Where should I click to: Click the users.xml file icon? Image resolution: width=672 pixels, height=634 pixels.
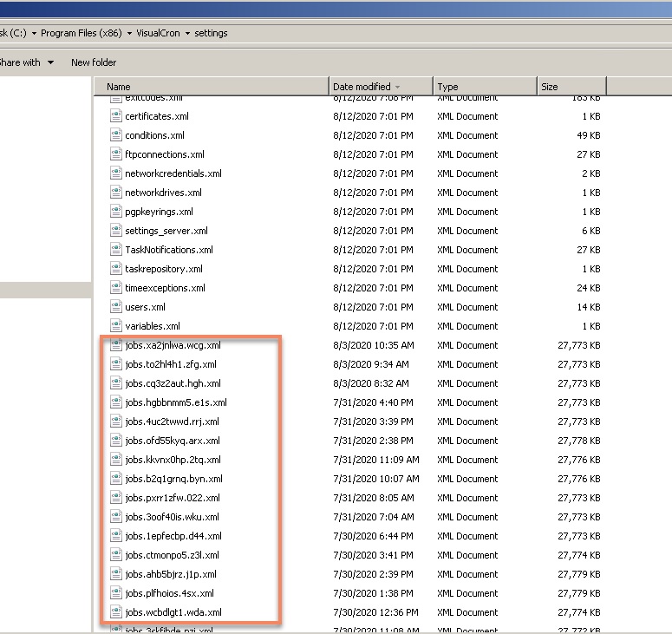click(x=116, y=307)
